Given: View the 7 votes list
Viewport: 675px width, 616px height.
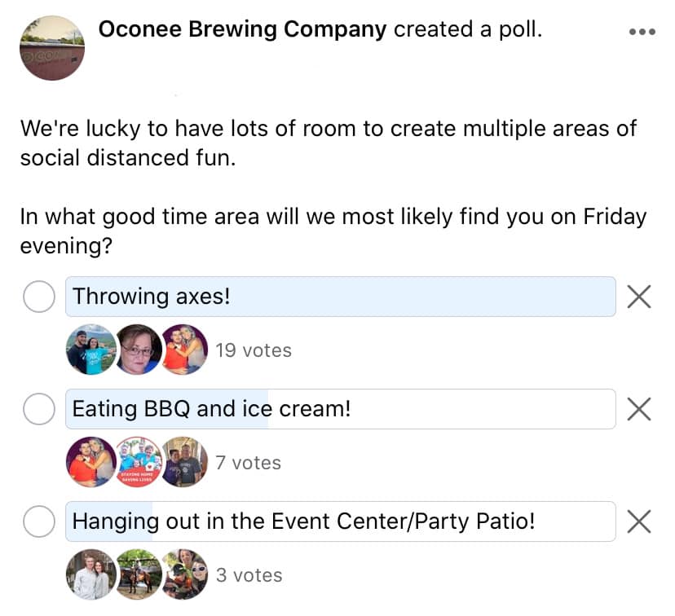Looking at the screenshot, I should 249,463.
